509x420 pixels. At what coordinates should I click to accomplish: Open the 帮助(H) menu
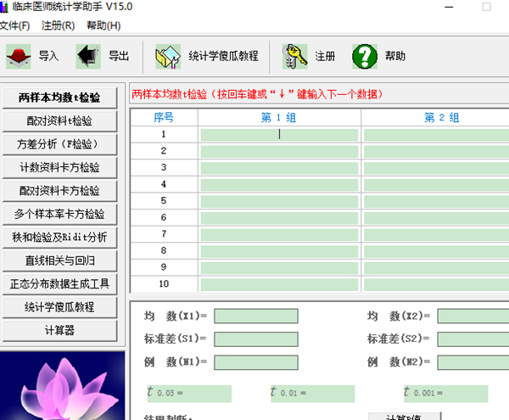pos(103,25)
